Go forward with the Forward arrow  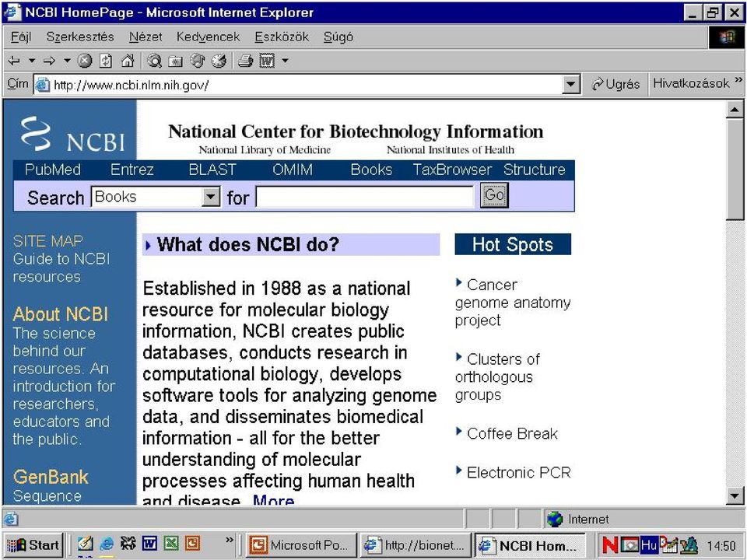point(49,61)
